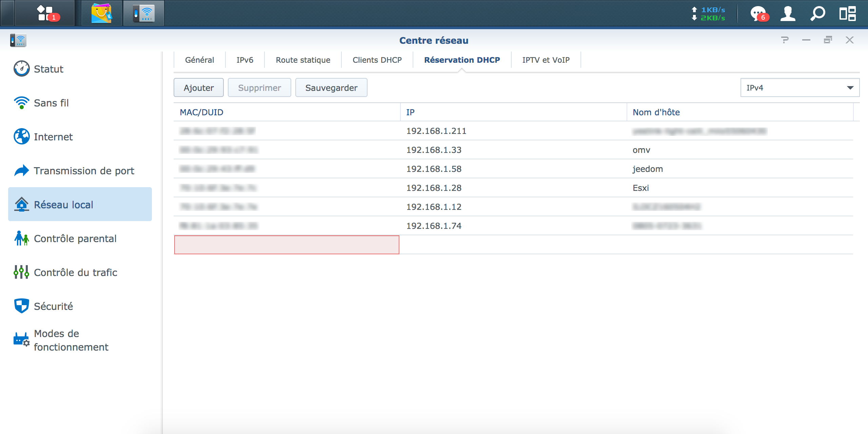The width and height of the screenshot is (868, 434).
Task: Click the Internet globe icon
Action: point(22,136)
